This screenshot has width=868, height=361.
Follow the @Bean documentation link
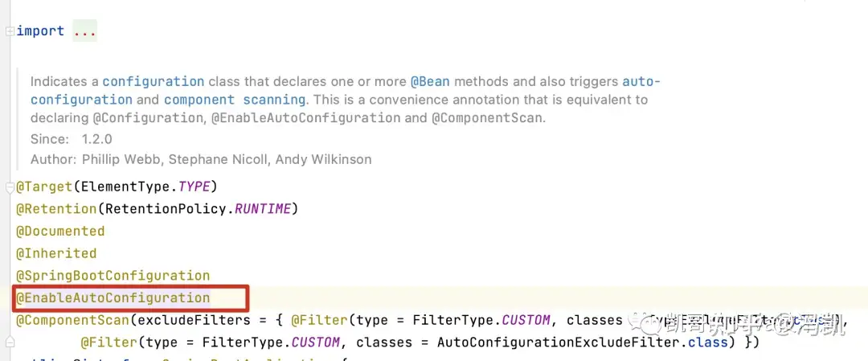pyautogui.click(x=429, y=81)
